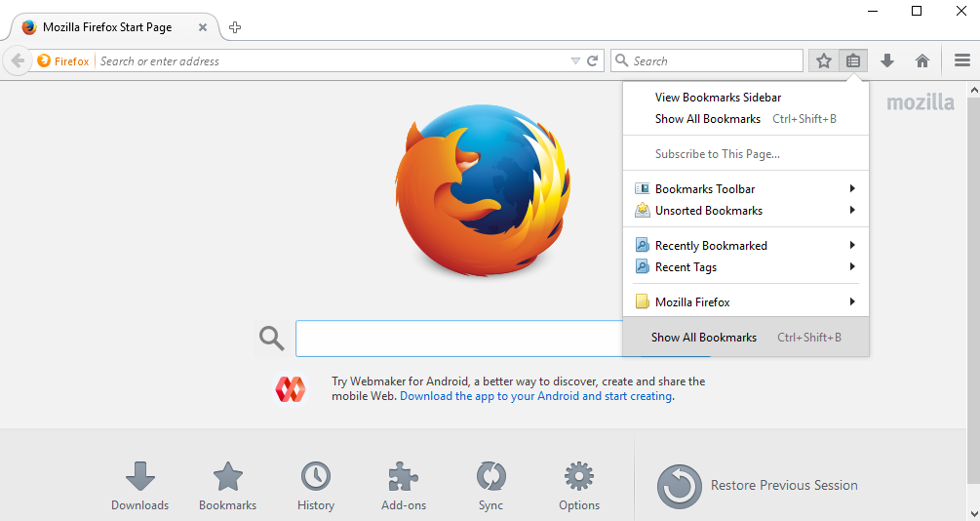Click the Mozilla Firefox folder icon
Image resolution: width=980 pixels, height=521 pixels.
[x=642, y=301]
